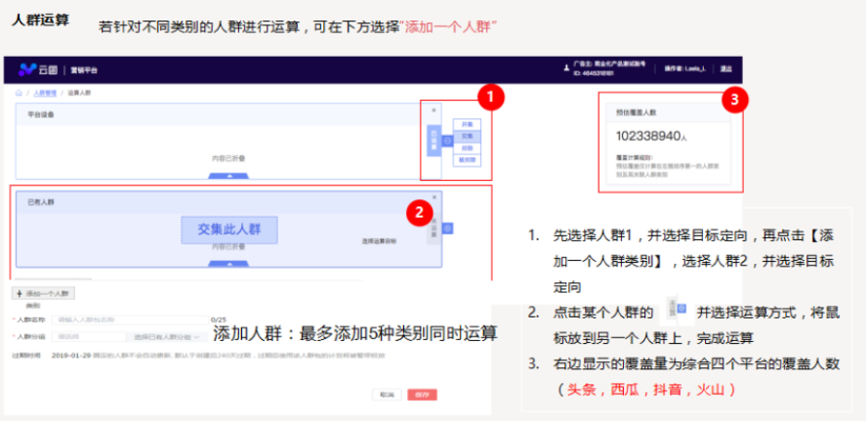The width and height of the screenshot is (868, 421).
Task: Click the home icon in breadcrumb
Action: [x=19, y=93]
